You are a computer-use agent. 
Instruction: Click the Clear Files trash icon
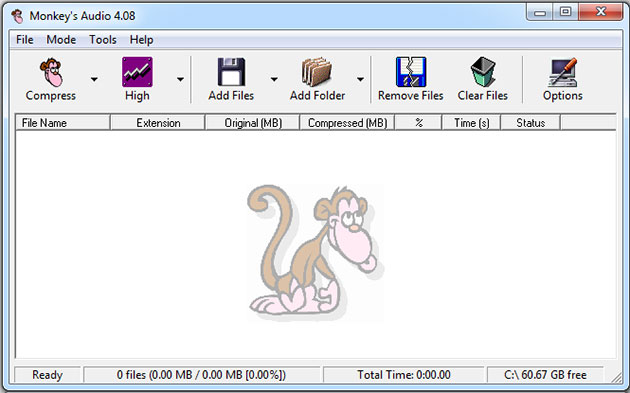click(x=483, y=72)
